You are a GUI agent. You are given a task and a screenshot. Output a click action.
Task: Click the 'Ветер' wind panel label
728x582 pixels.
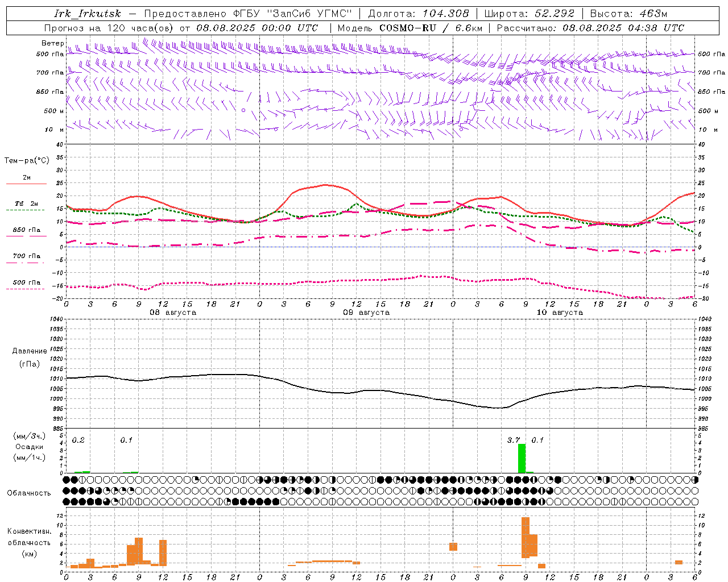(x=52, y=43)
